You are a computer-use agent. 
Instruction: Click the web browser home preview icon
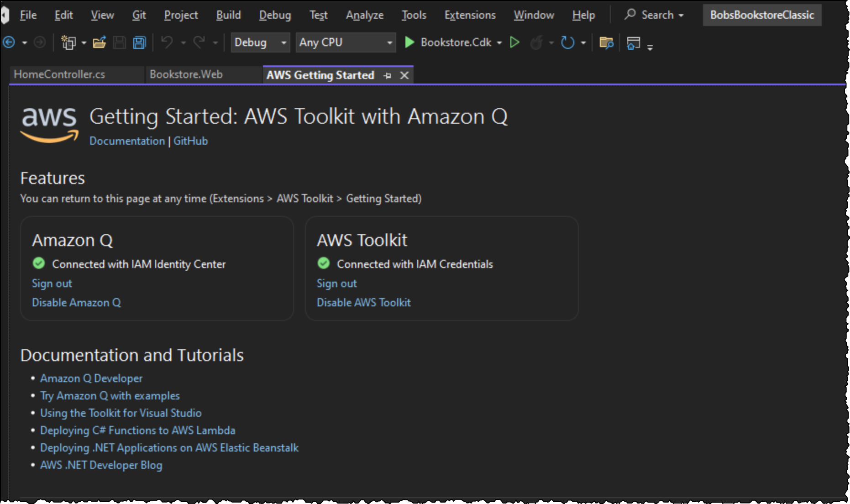pos(634,43)
